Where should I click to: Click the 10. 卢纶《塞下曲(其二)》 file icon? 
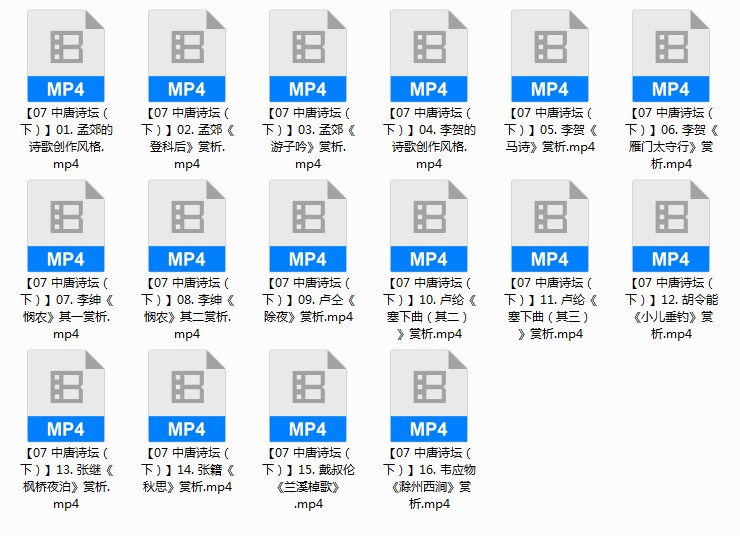429,226
